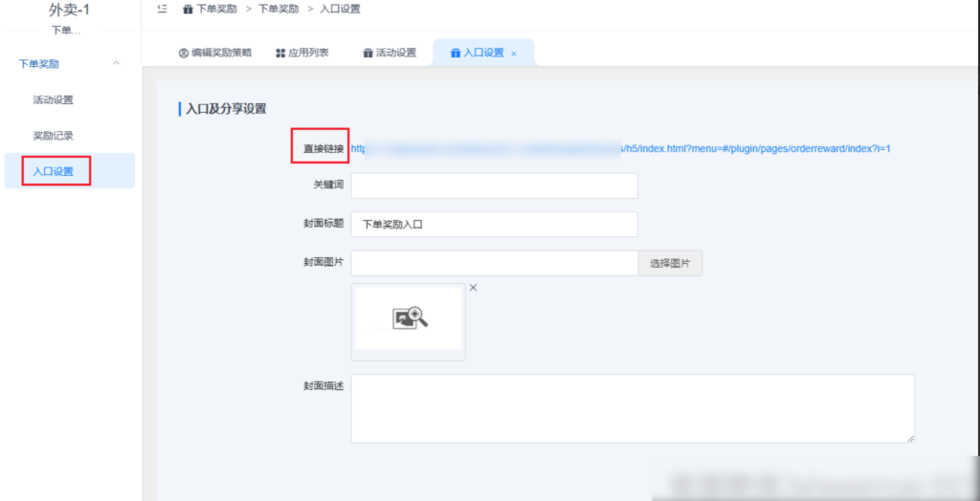Collapse the 下单奖励 sidebar menu

point(116,63)
